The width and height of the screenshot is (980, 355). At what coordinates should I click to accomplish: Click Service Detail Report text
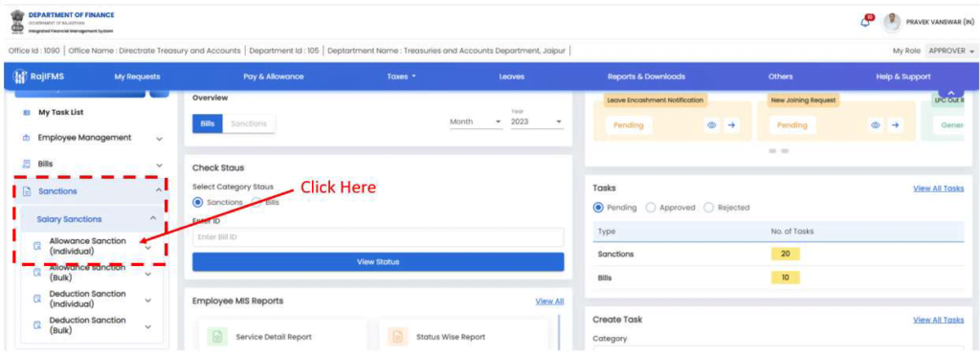click(x=274, y=337)
